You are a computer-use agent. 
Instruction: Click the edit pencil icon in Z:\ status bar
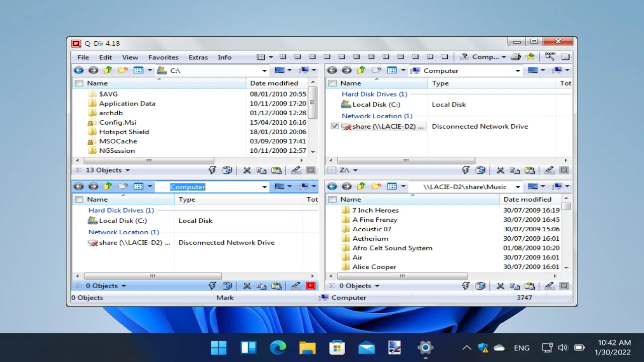pyautogui.click(x=549, y=170)
